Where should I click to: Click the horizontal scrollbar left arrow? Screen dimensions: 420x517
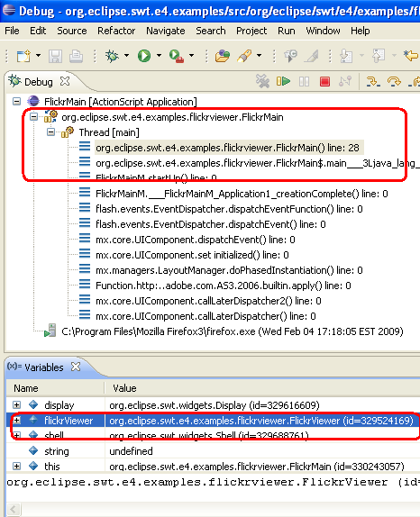[x=14, y=510]
